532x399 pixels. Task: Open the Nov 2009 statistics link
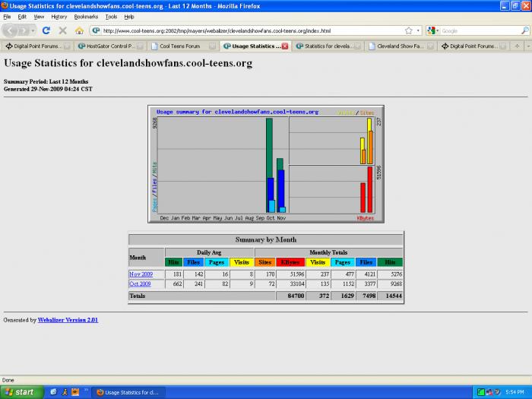[141, 274]
